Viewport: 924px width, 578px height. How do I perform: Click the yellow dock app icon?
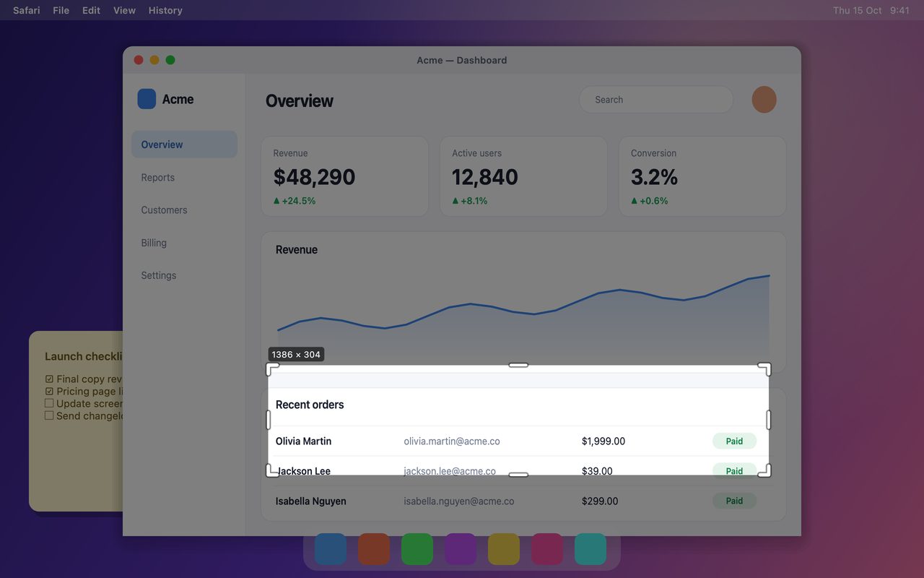pos(504,549)
